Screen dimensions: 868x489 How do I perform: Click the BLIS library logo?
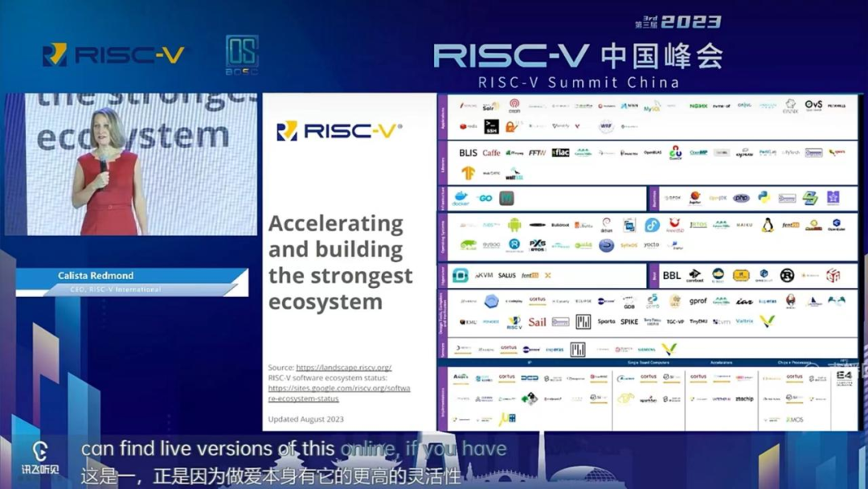coord(468,153)
